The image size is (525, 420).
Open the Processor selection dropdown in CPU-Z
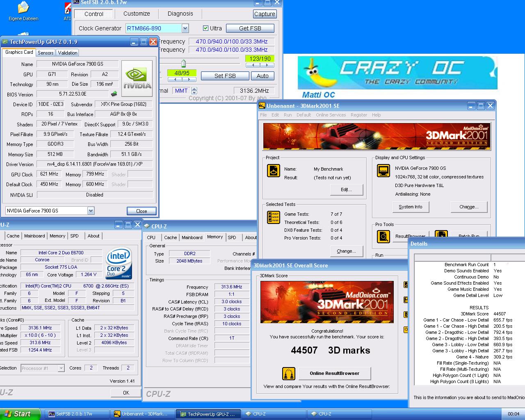click(x=61, y=368)
